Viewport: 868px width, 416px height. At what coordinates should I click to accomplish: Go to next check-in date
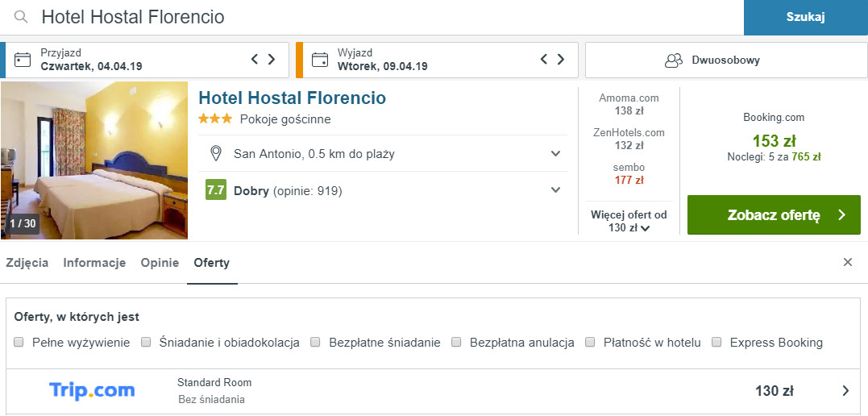[x=272, y=60]
